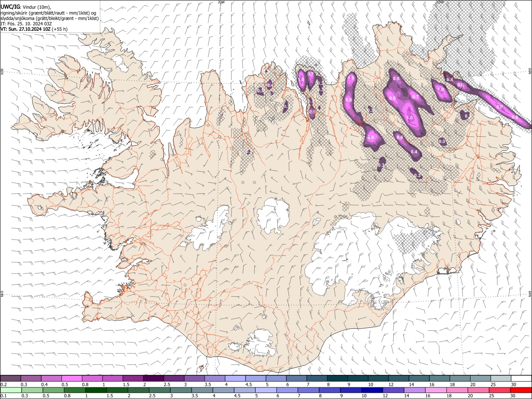Pick the dark blue lower swatch labeled 10

tap(372, 390)
